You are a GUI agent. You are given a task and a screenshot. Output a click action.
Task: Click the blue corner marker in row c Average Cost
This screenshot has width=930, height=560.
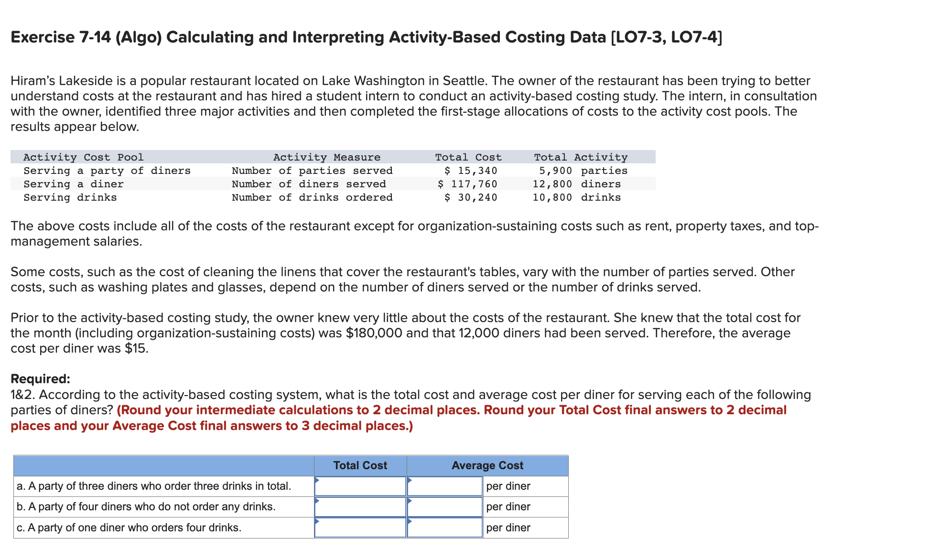pyautogui.click(x=411, y=522)
